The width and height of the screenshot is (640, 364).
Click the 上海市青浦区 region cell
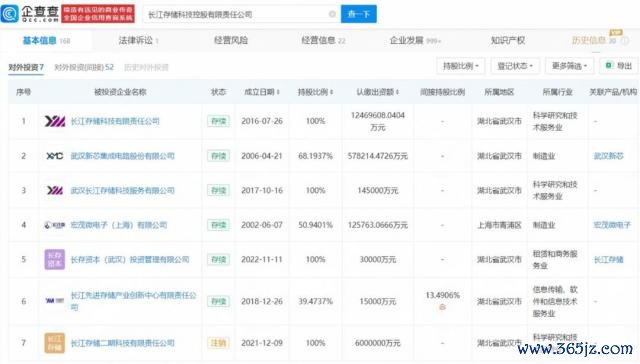tap(499, 225)
